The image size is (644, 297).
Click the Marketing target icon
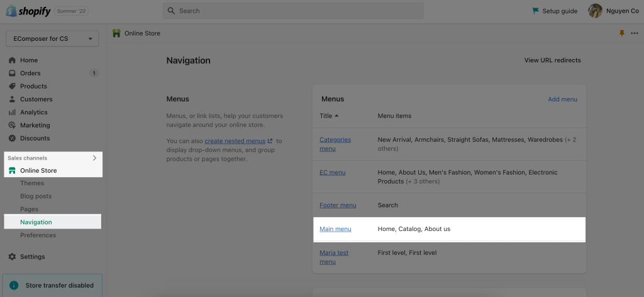pos(13,126)
